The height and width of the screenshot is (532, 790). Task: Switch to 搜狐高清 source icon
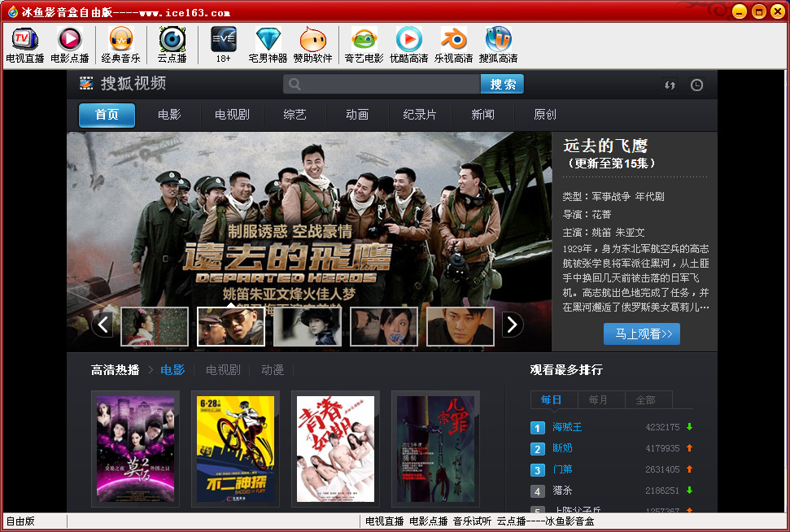(498, 45)
